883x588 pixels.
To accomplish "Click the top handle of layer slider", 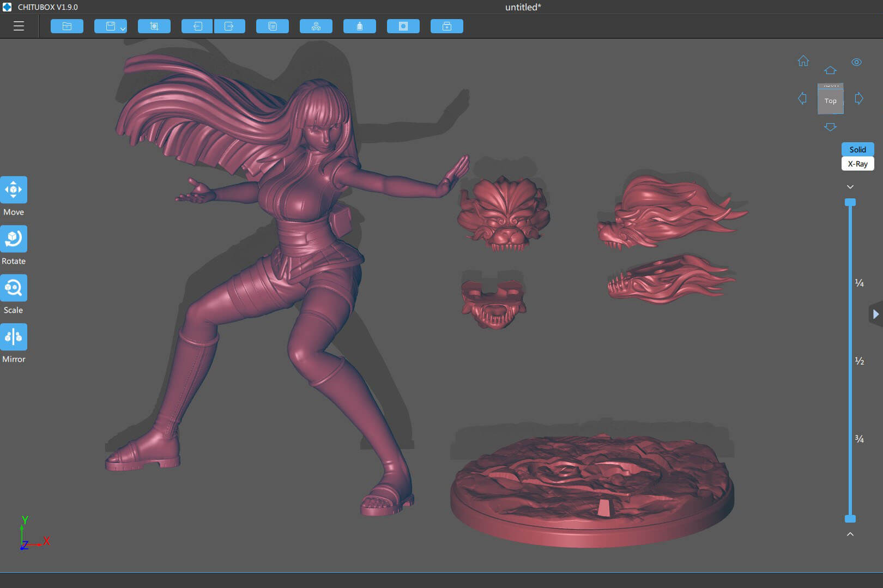I will coord(850,202).
